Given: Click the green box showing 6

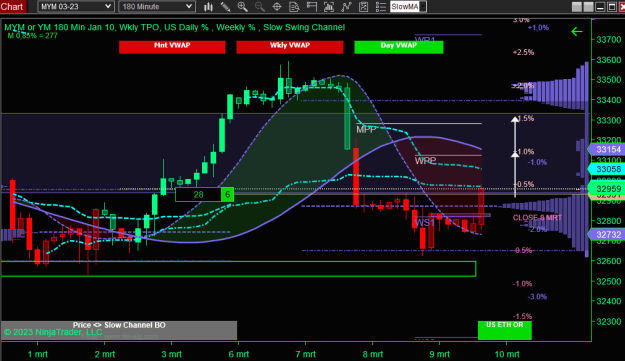Looking at the screenshot, I should click(x=227, y=194).
